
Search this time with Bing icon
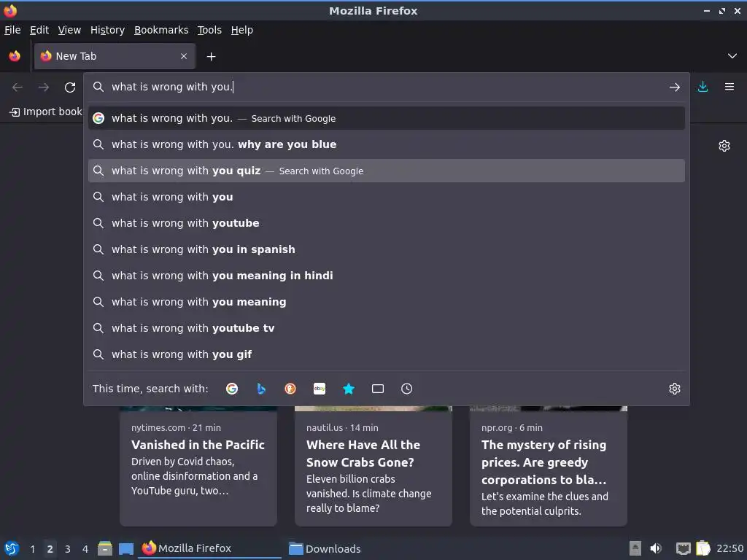click(x=261, y=389)
